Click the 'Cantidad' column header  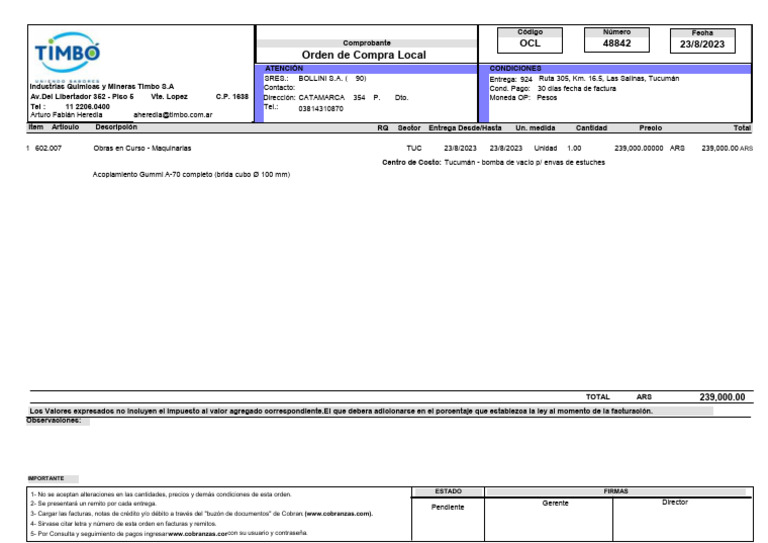click(x=591, y=128)
